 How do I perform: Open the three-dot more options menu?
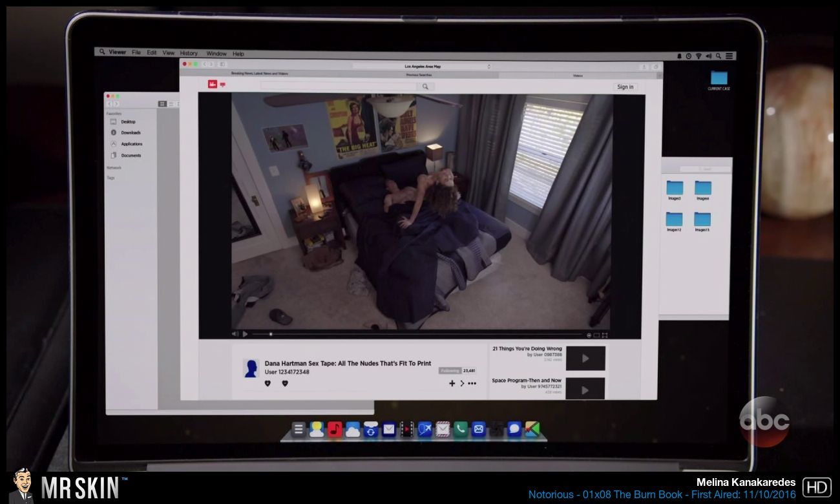[x=472, y=383]
